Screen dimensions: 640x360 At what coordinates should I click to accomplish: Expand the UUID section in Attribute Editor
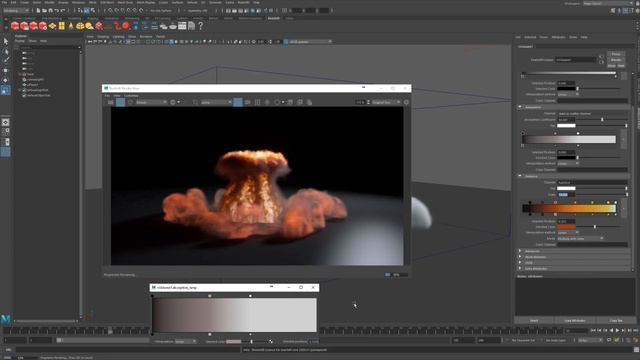click(x=520, y=262)
